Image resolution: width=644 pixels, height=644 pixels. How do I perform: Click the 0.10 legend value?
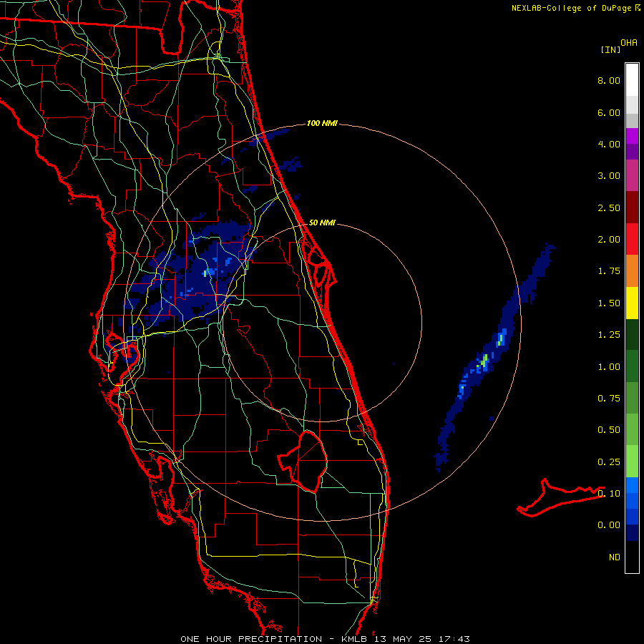pos(609,494)
